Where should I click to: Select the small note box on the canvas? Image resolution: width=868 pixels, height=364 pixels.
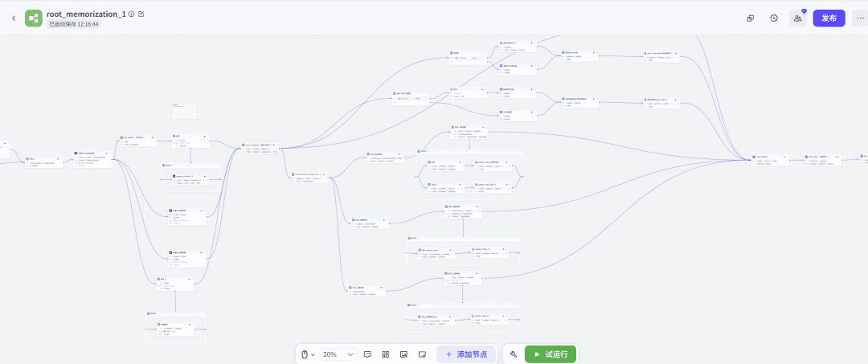point(184,111)
